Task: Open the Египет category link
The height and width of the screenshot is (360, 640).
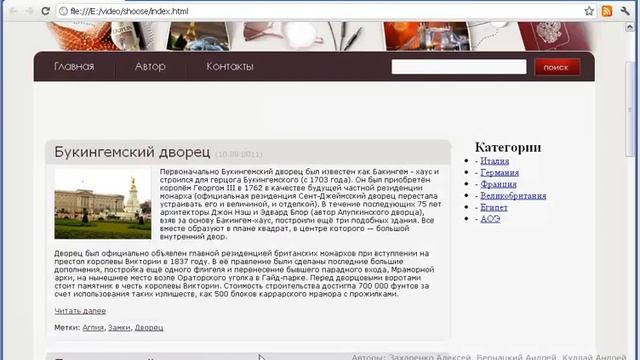Action: pos(494,207)
